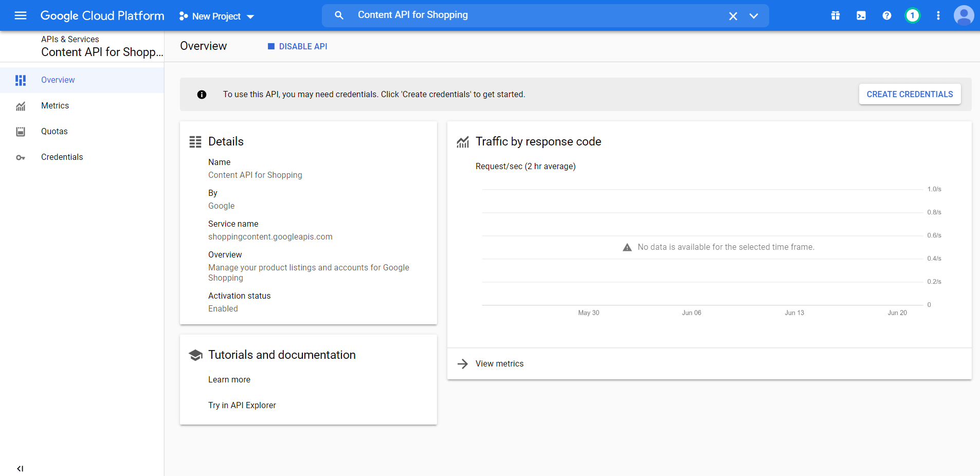Open the three-dot settings menu

pos(938,16)
